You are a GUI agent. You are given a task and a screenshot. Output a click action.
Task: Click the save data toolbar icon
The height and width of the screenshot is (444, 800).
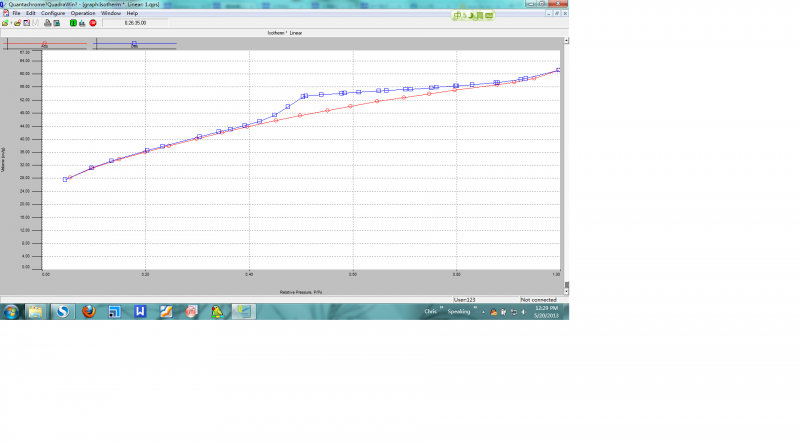pos(27,23)
